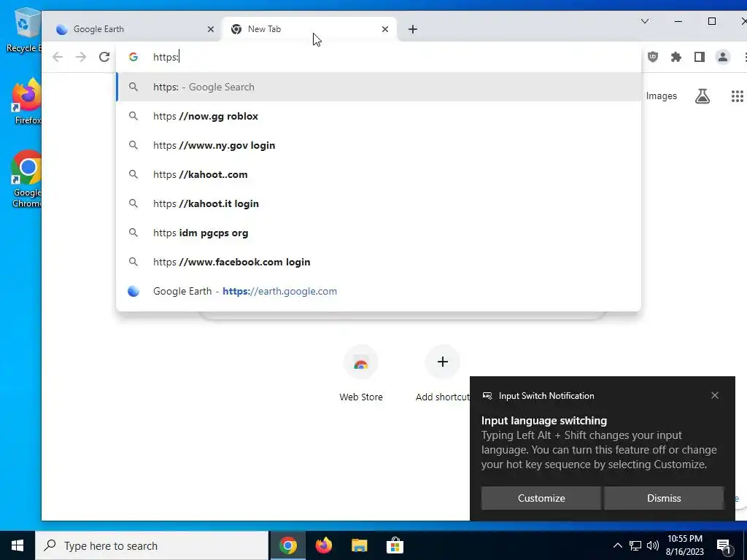This screenshot has height=560, width=747.
Task: Close the New Tab tab
Action: (x=385, y=29)
